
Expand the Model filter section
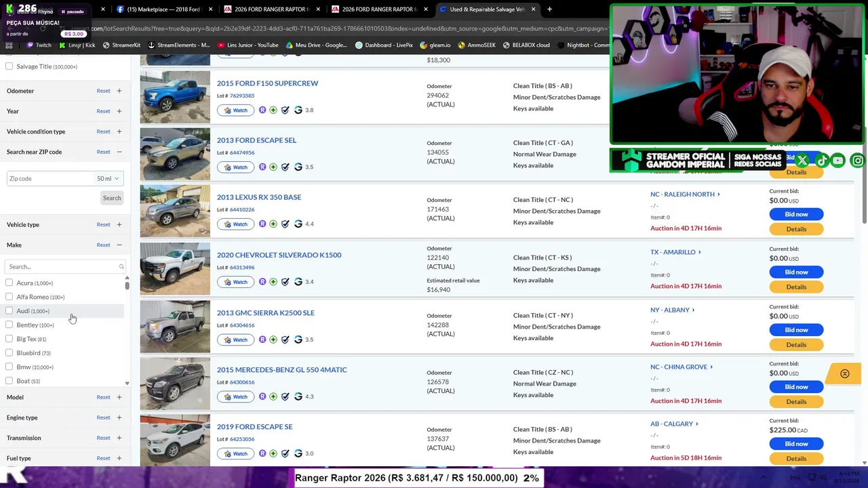click(119, 397)
